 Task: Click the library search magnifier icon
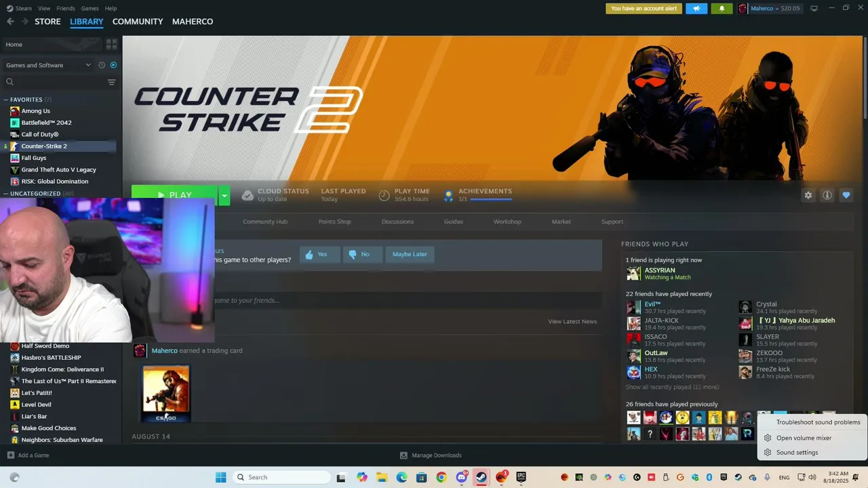pyautogui.click(x=9, y=82)
